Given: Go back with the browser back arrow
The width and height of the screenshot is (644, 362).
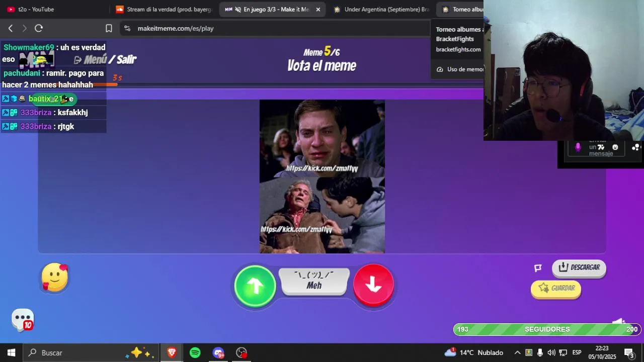Looking at the screenshot, I should [x=11, y=28].
